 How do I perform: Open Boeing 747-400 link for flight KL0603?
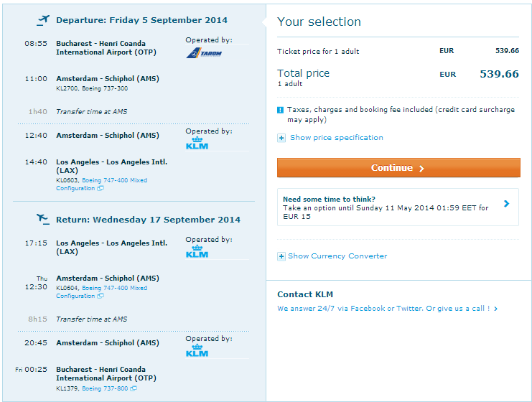click(x=114, y=180)
